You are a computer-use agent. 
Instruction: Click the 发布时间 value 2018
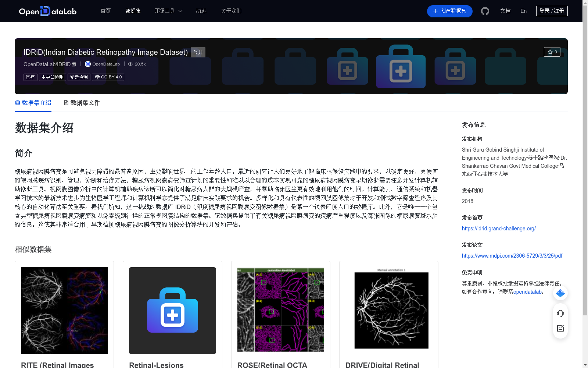click(467, 201)
